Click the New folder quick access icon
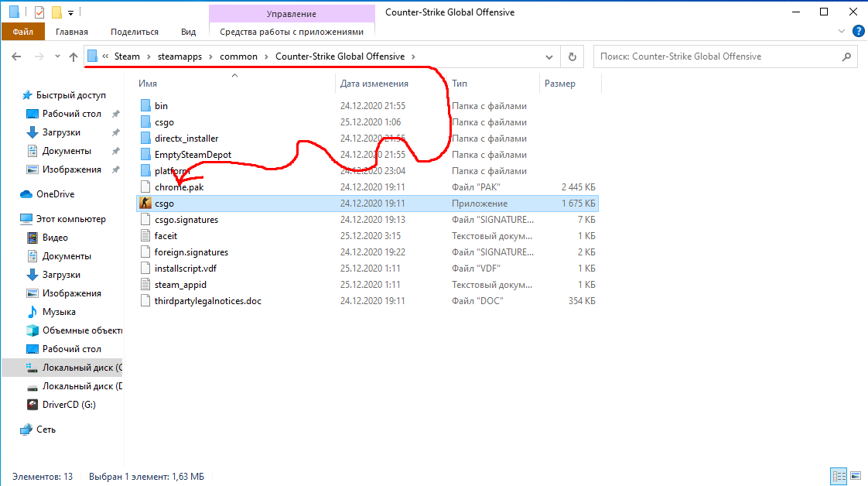 [x=56, y=12]
